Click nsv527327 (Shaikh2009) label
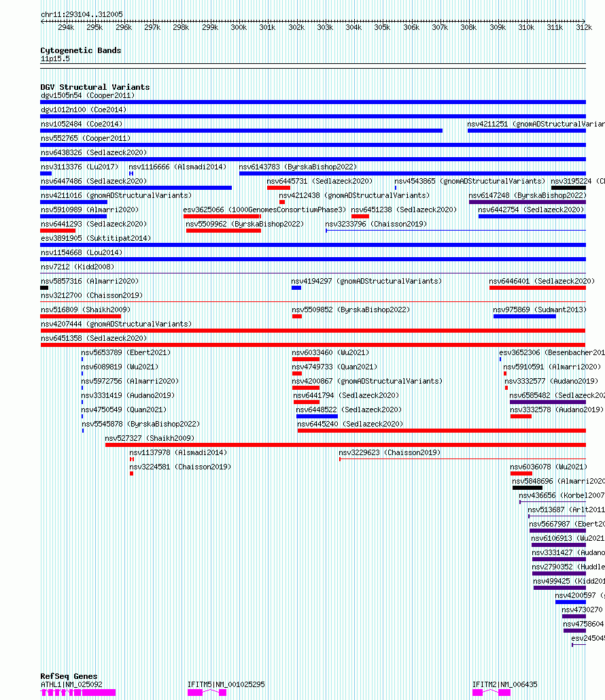 [x=150, y=438]
